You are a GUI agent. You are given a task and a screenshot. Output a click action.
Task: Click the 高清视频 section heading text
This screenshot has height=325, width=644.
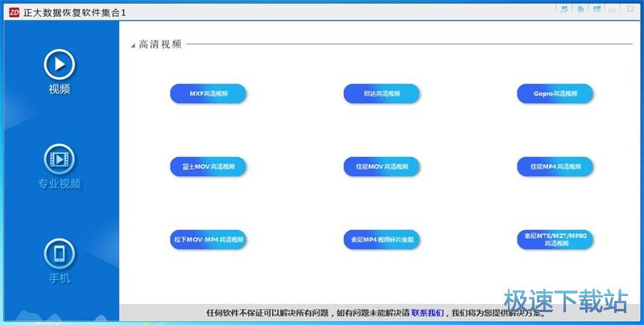pos(160,44)
